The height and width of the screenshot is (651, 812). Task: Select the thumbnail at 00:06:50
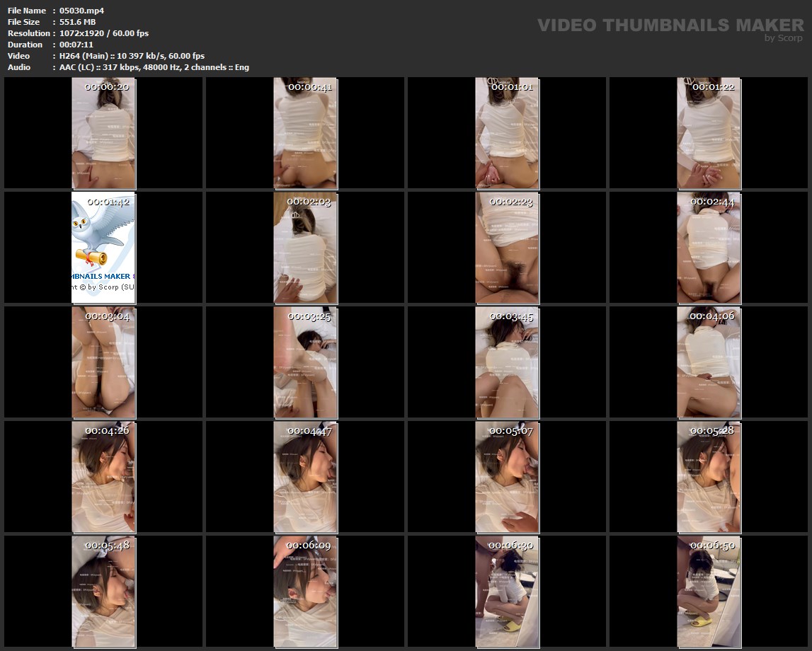709,592
